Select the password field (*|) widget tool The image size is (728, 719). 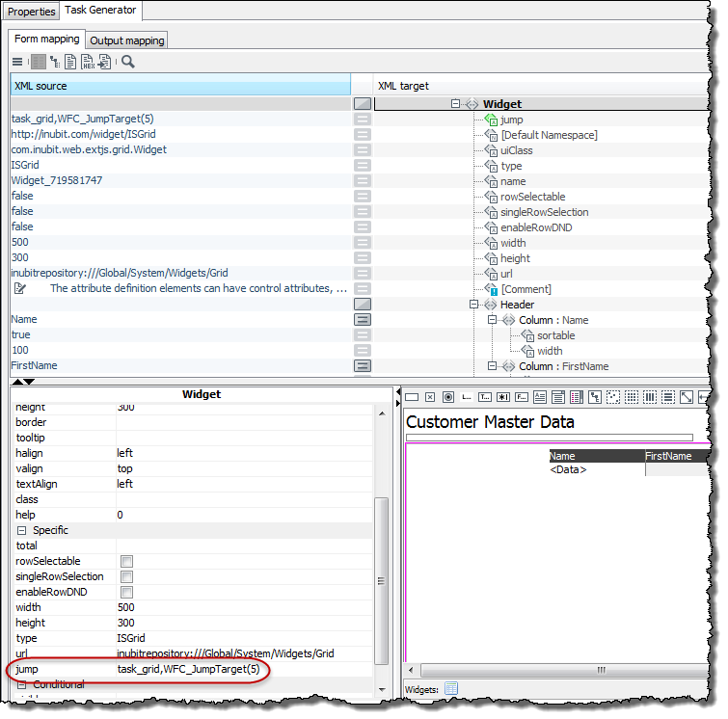(503, 397)
